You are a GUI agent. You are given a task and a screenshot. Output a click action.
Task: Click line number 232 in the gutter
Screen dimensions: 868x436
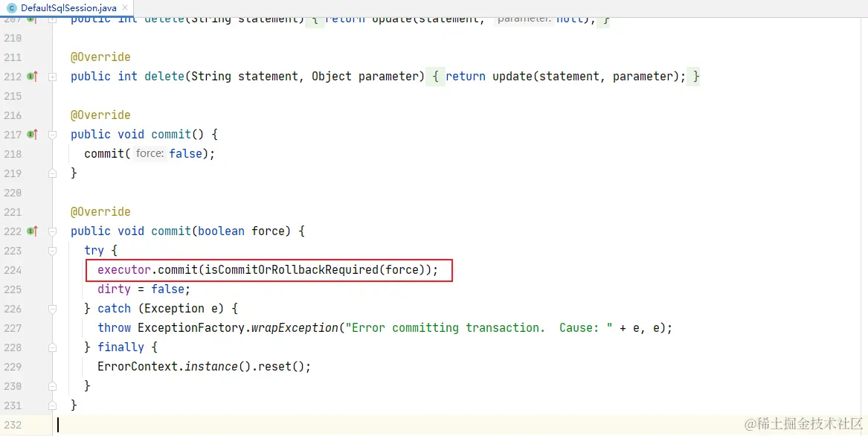click(12, 425)
